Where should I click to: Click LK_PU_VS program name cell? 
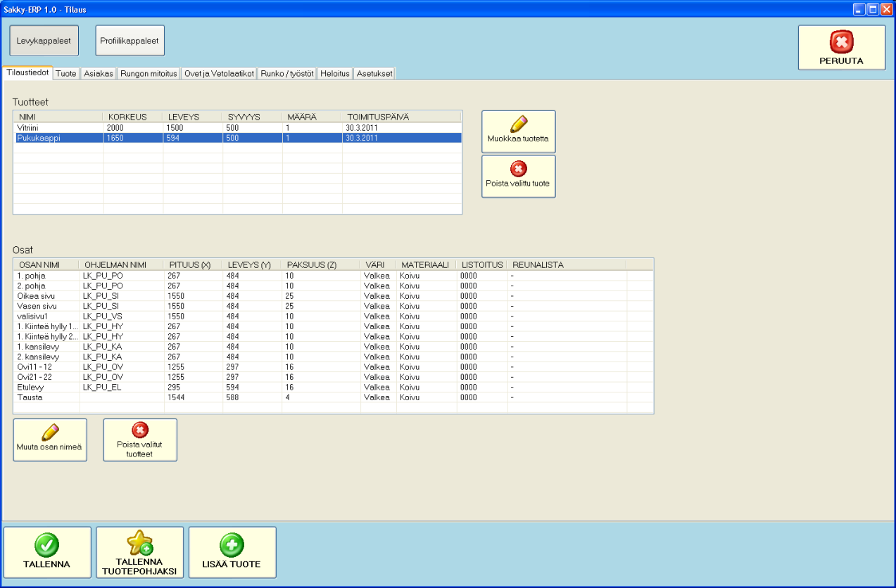(x=122, y=317)
